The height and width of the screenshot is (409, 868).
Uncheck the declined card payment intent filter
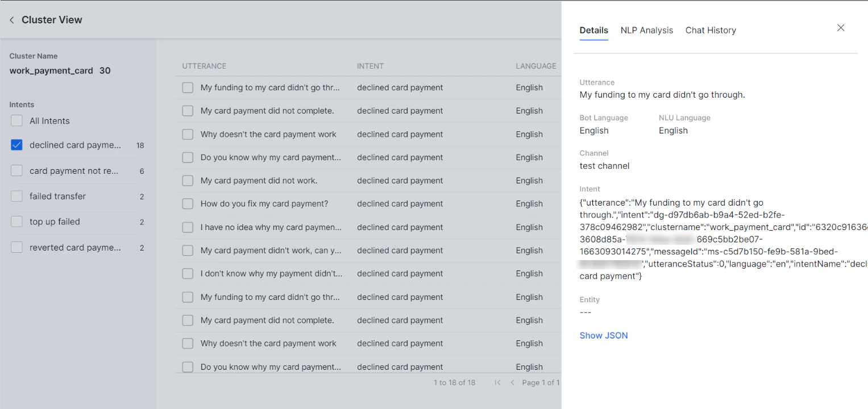point(16,145)
